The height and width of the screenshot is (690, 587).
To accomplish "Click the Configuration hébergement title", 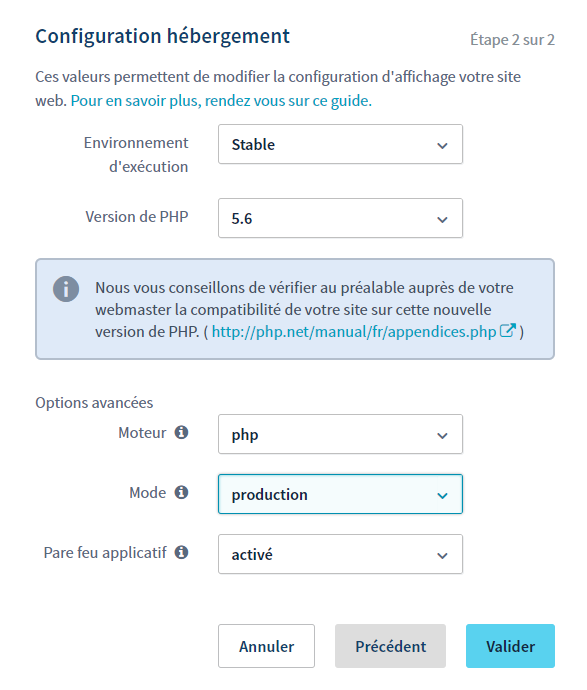I will coord(162,36).
